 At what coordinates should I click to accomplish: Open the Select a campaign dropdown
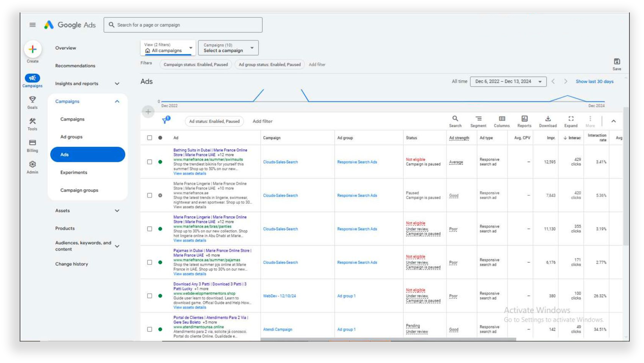click(228, 48)
